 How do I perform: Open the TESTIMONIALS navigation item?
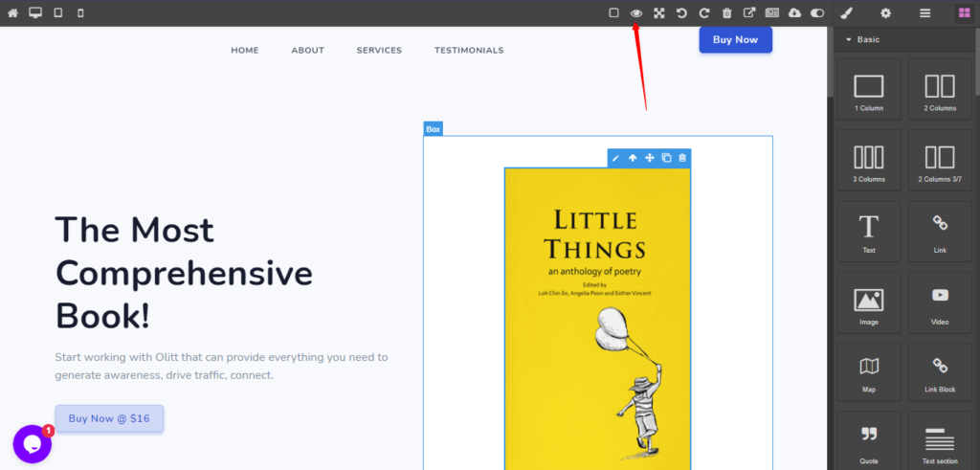468,51
